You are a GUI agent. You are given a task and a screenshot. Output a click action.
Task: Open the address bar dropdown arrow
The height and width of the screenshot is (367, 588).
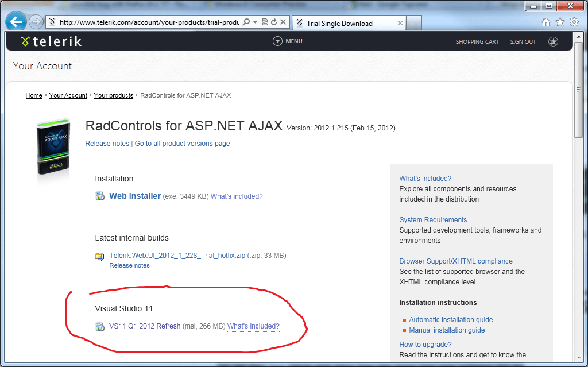pos(255,22)
